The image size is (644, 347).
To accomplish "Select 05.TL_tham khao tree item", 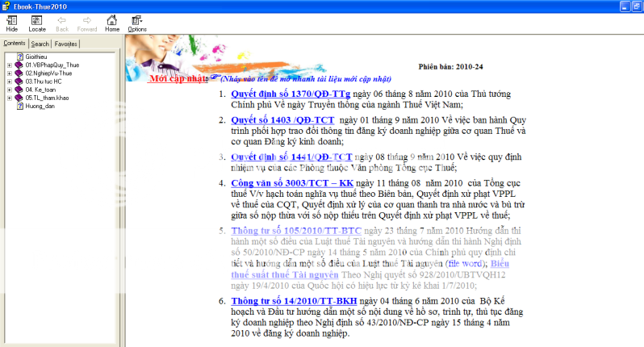I will point(48,98).
